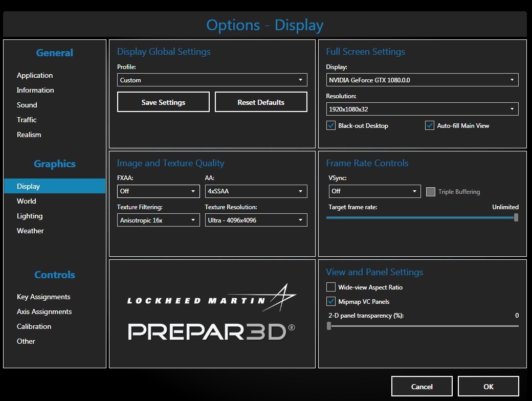Open the Texture Filtering dropdown
The image size is (532, 401).
pyautogui.click(x=159, y=220)
